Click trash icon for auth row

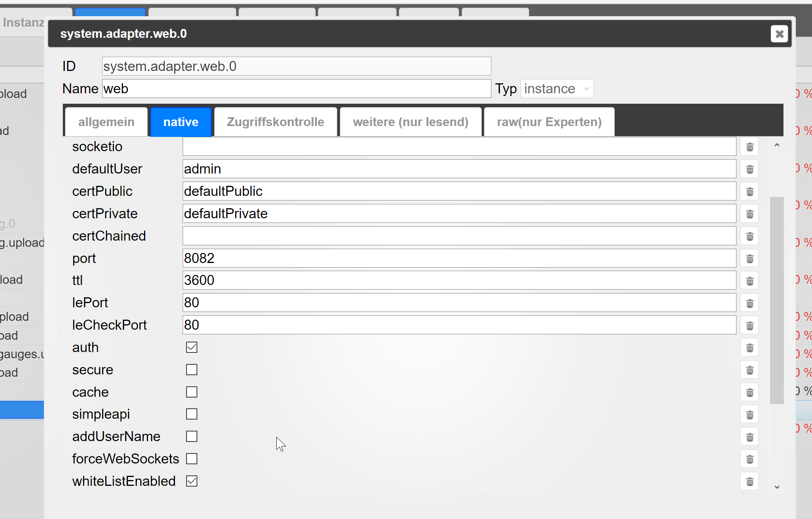(750, 348)
